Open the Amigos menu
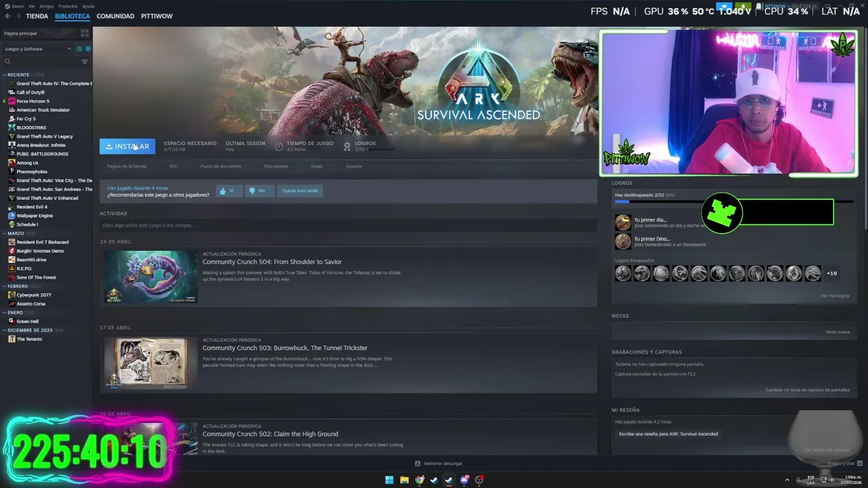868x488 pixels. (x=47, y=6)
